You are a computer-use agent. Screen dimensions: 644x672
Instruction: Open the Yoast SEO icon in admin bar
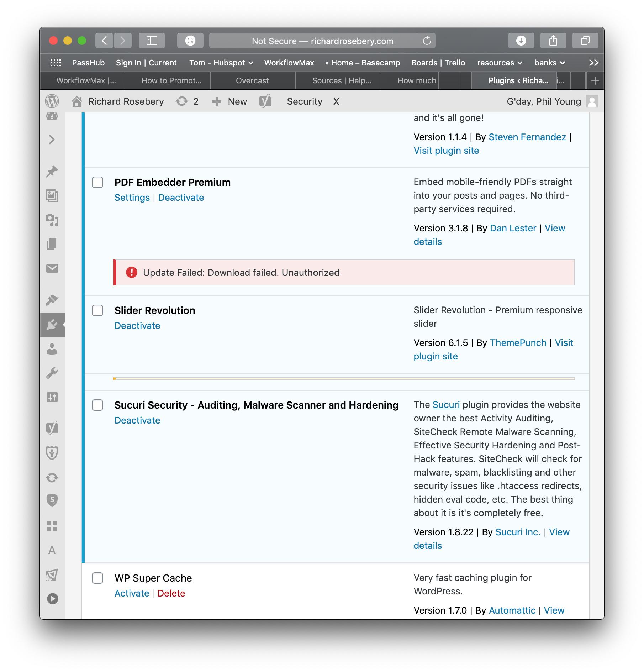265,101
